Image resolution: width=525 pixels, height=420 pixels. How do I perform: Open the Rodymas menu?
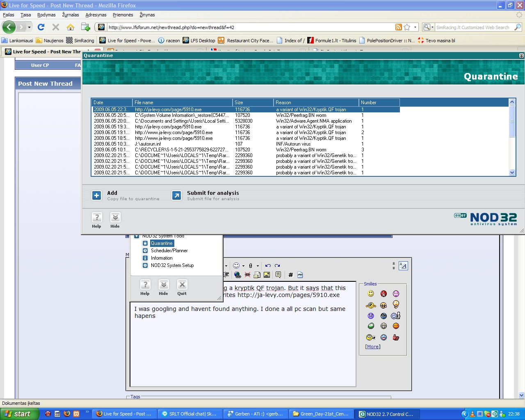pos(46,15)
